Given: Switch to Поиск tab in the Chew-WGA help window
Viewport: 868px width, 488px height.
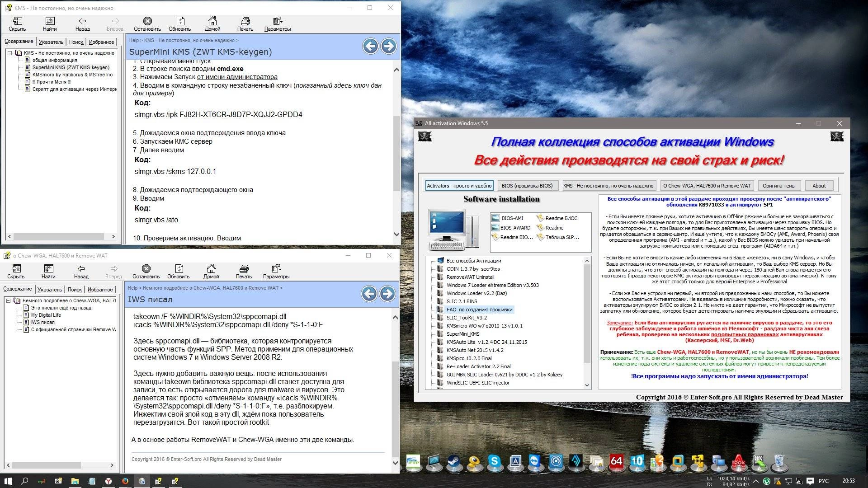Looking at the screenshot, I should coord(75,290).
